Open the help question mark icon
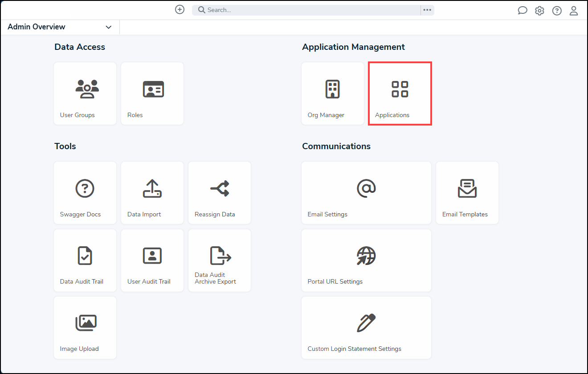Image resolution: width=588 pixels, height=374 pixels. [557, 11]
